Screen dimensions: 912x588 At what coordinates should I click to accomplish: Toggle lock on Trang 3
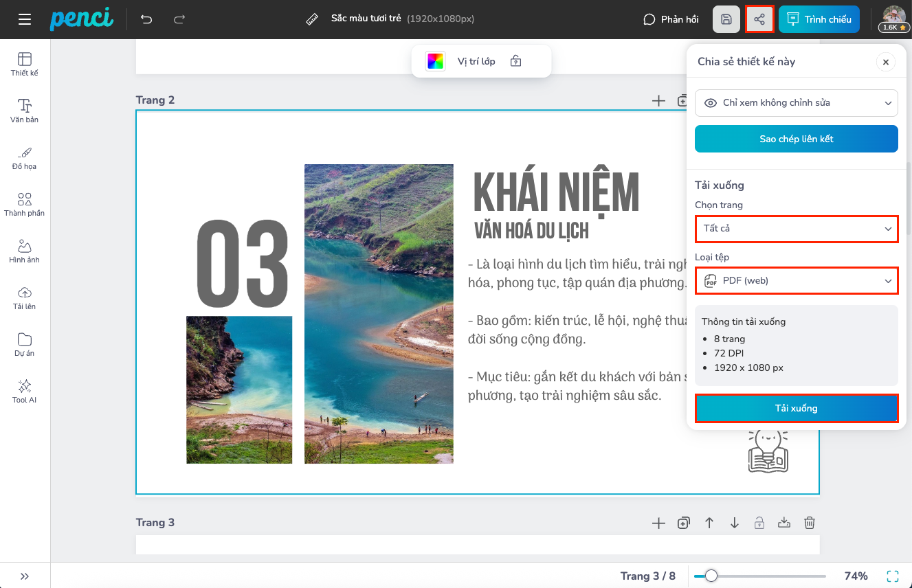759,523
